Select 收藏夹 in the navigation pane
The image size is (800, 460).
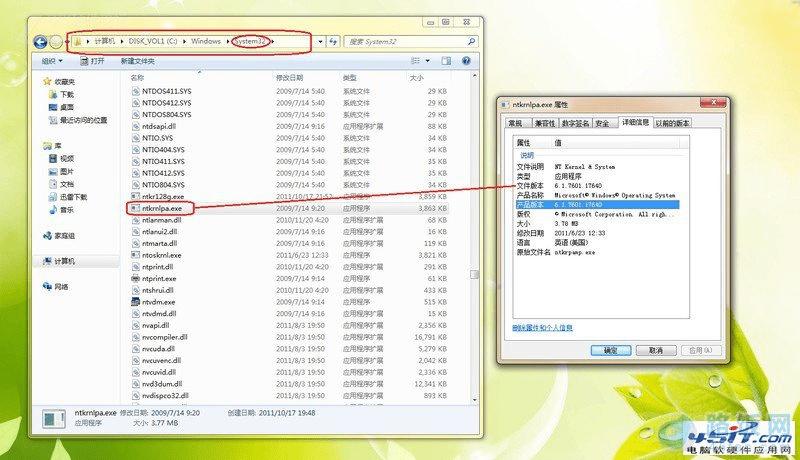pos(60,82)
